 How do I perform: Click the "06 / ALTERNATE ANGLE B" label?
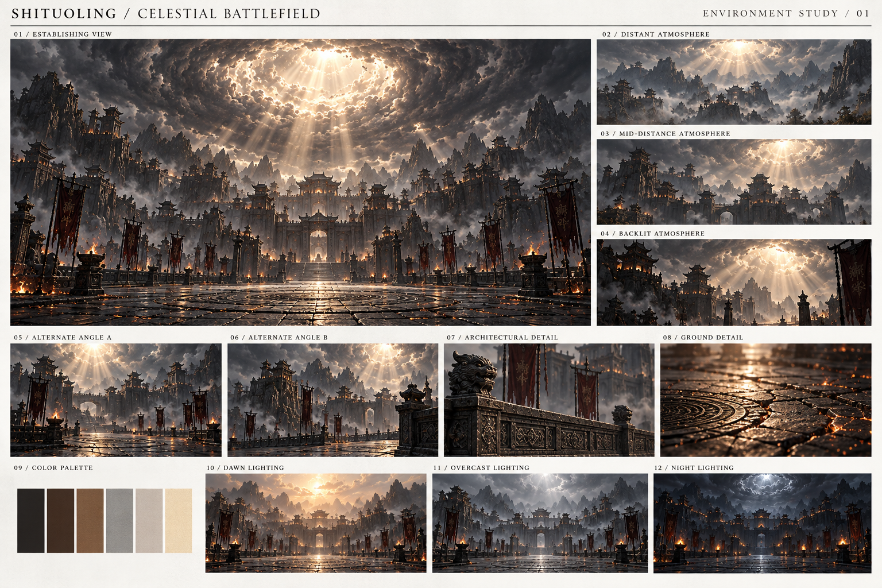279,337
